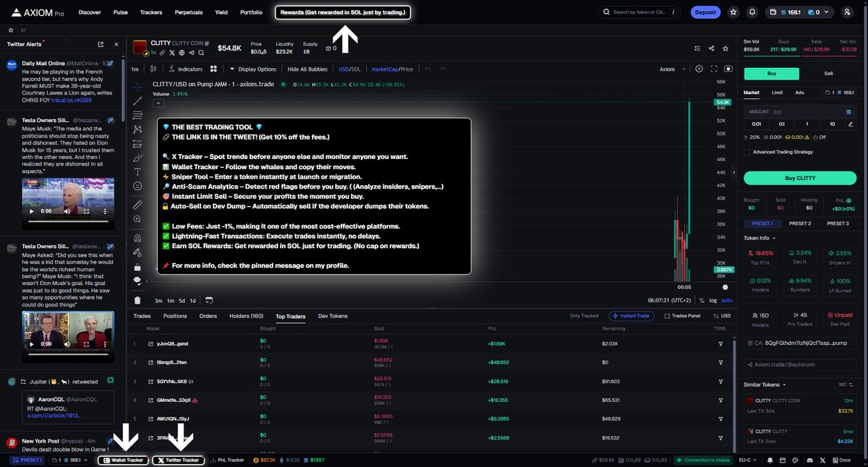
Task: Toggle the USD currency switch in table
Action: [722, 316]
